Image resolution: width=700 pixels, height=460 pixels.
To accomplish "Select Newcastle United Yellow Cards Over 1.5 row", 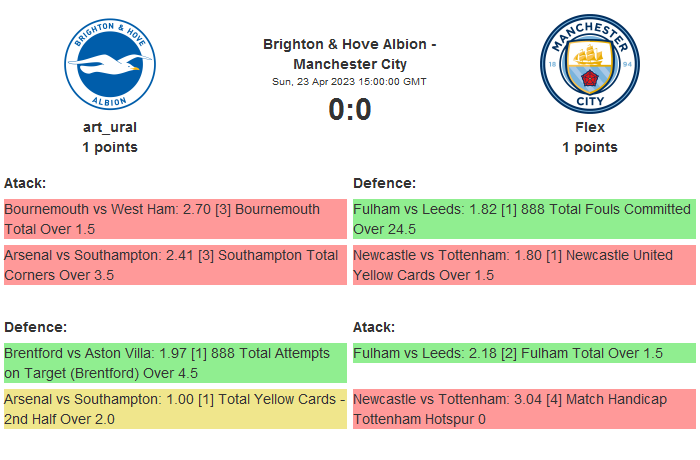I will 523,265.
